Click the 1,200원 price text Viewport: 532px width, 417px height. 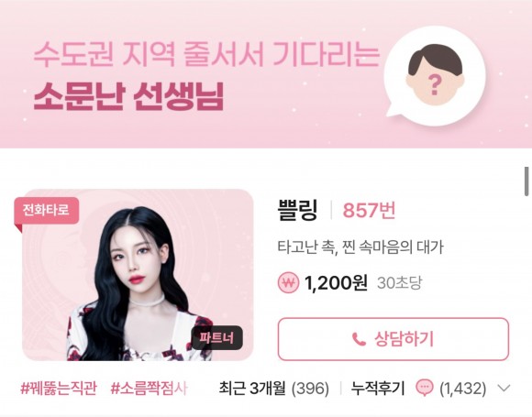coord(336,283)
